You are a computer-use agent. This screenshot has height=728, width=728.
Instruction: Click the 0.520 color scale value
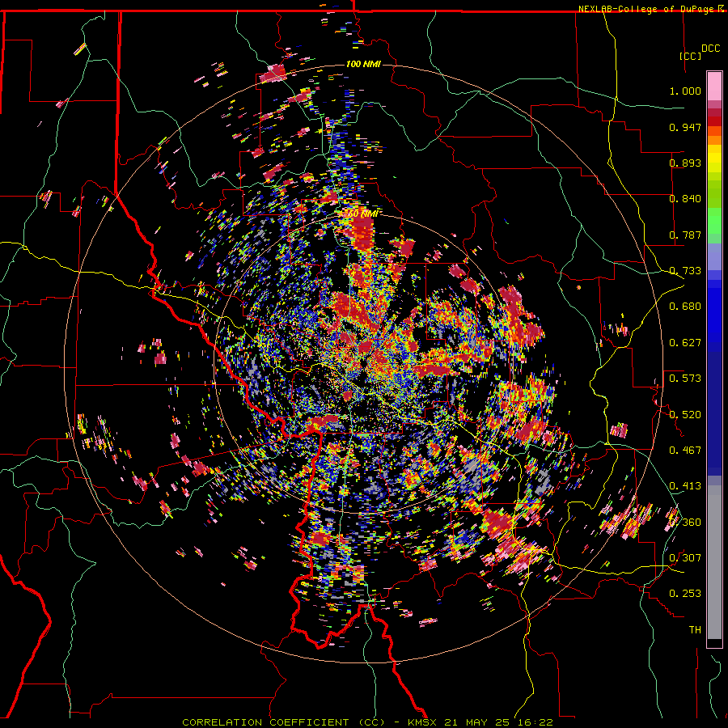point(685,415)
